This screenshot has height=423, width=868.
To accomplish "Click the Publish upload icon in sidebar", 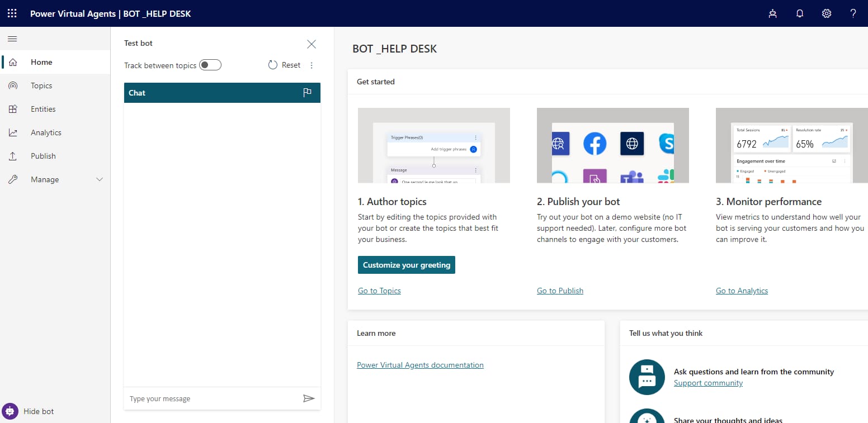I will click(x=13, y=156).
